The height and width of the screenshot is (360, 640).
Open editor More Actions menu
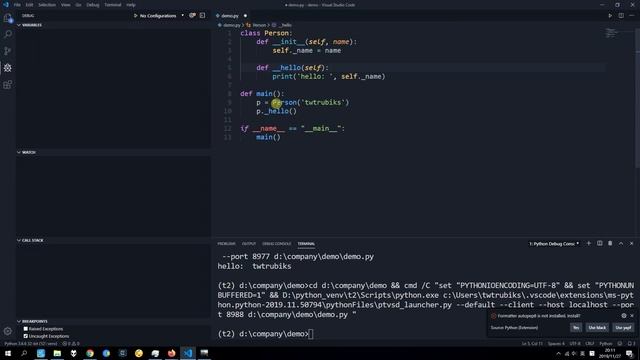631,16
